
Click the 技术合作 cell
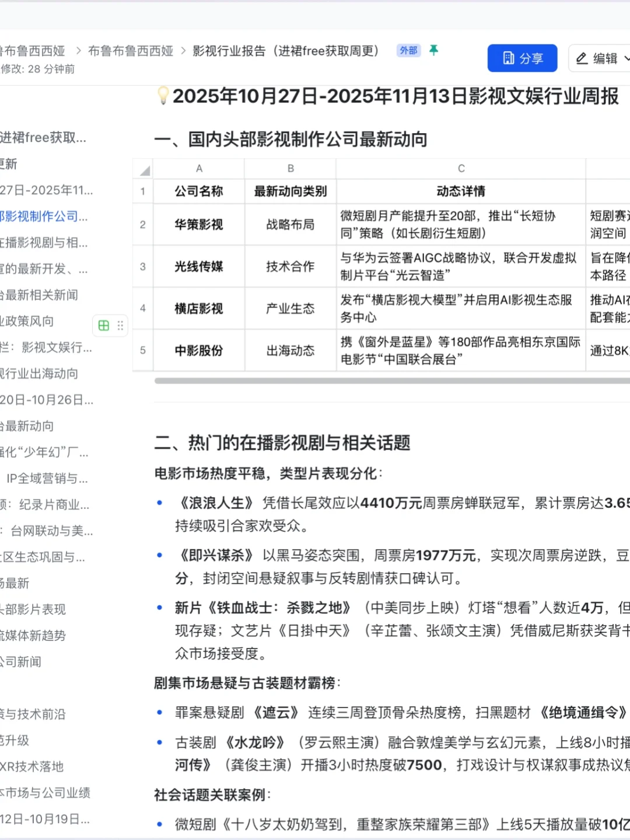(x=290, y=267)
